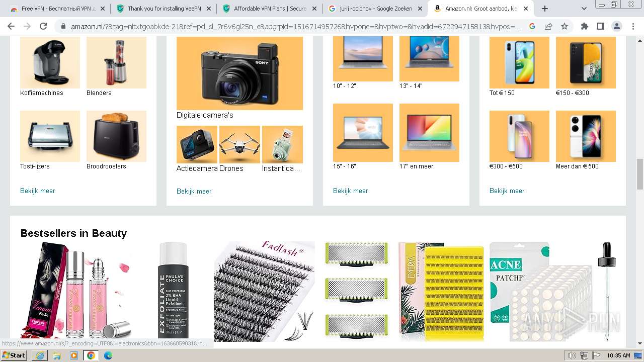The height and width of the screenshot is (362, 644).
Task: Click the Broodroosters link text
Action: (x=106, y=166)
